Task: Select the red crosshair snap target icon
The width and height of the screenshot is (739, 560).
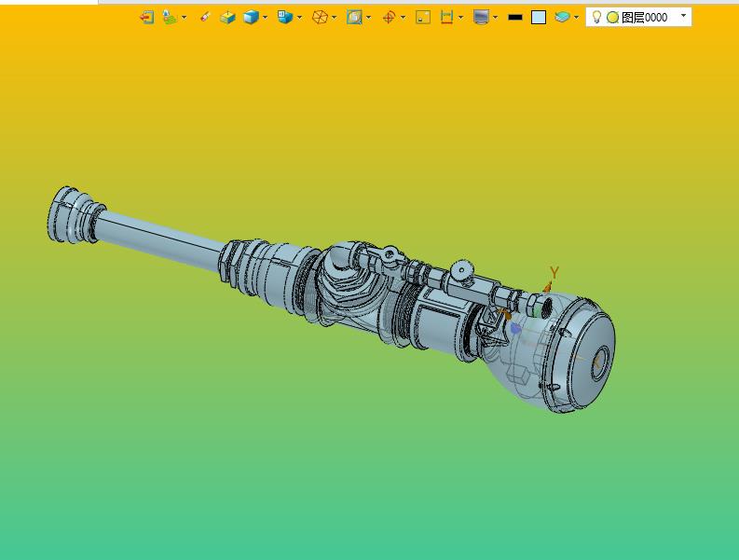Action: [x=389, y=18]
